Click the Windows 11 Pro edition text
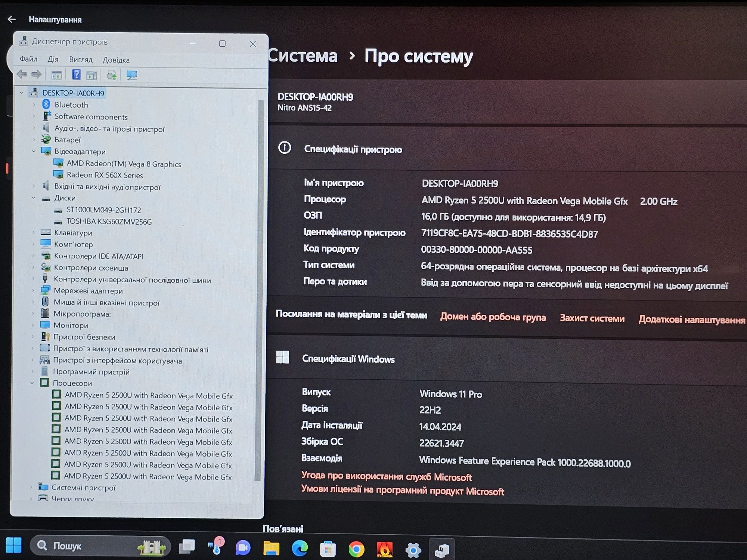The image size is (747, 560). tap(451, 394)
